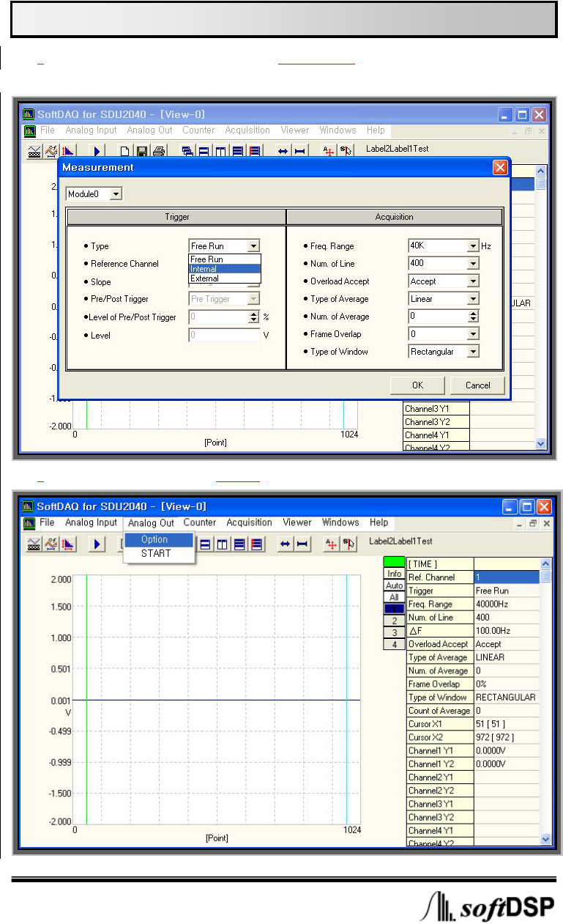Select Option in the Analog Out menu
Viewport: 563px width, 924px height.
click(158, 540)
